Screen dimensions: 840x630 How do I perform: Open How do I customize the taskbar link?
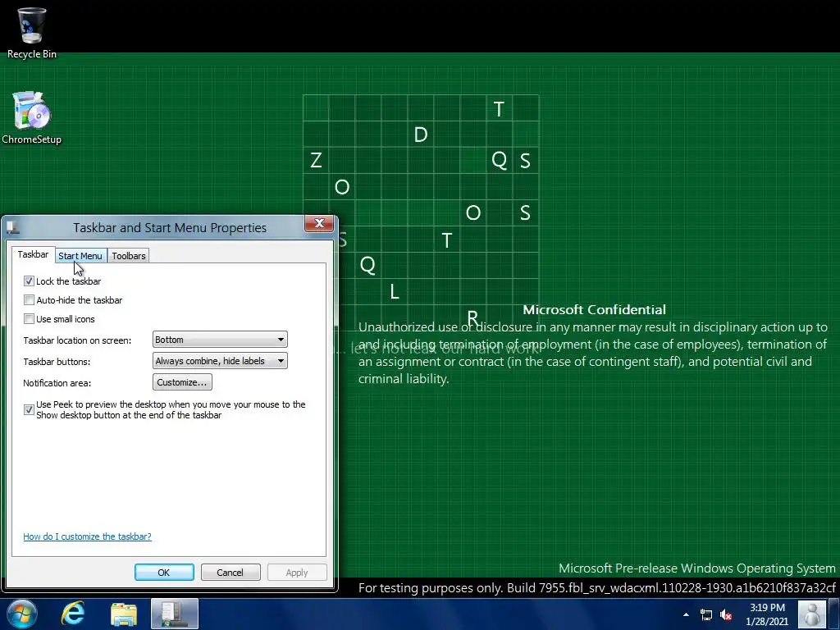tap(87, 536)
